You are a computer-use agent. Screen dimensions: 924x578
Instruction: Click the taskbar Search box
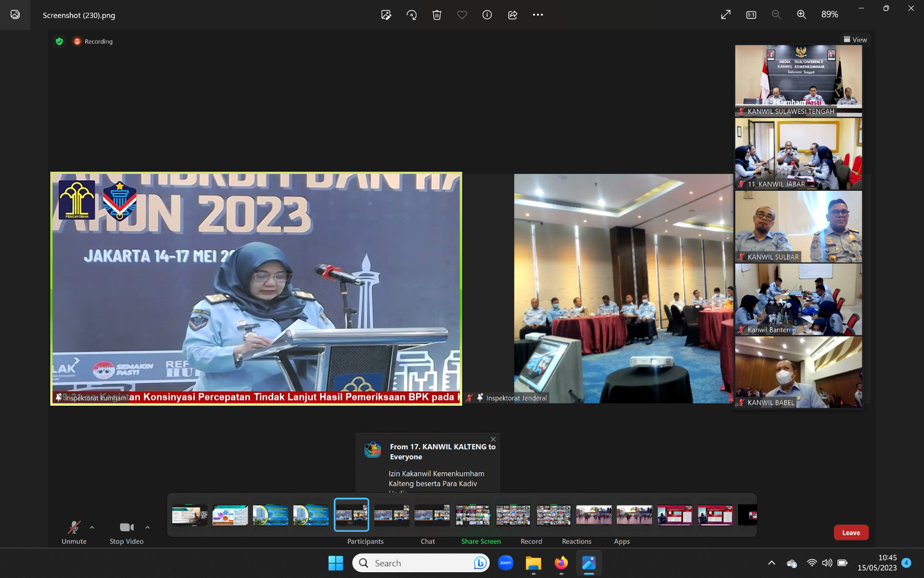pyautogui.click(x=421, y=563)
